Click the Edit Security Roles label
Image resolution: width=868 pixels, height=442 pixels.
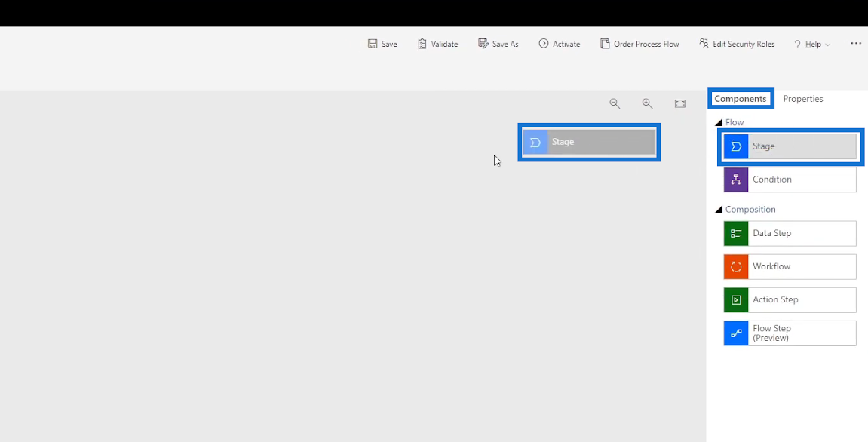744,45
